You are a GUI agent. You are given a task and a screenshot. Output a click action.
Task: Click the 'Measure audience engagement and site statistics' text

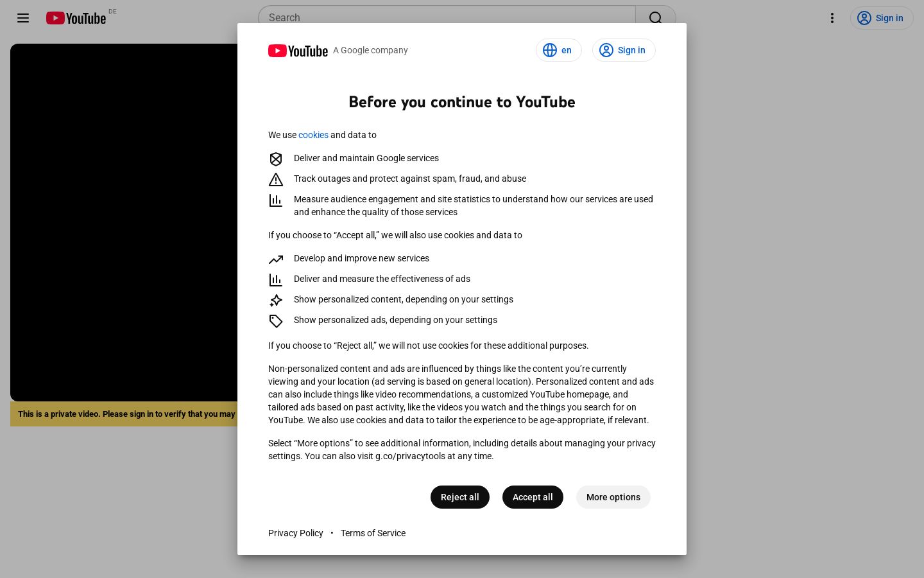pos(474,206)
